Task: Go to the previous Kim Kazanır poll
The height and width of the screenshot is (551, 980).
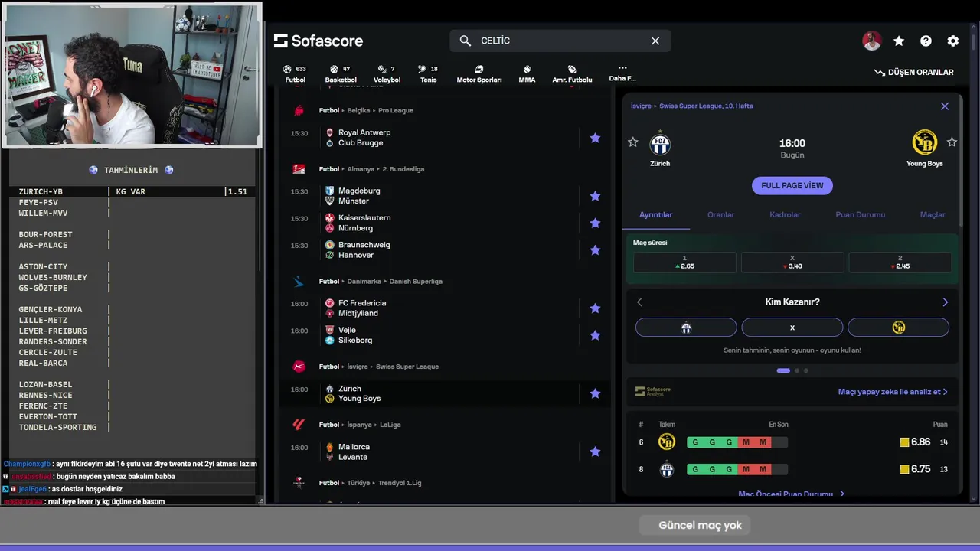Action: pyautogui.click(x=640, y=302)
